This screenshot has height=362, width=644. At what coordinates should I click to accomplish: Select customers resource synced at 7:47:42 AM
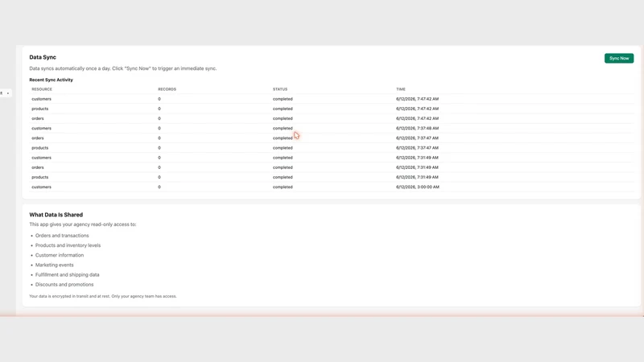pyautogui.click(x=42, y=99)
